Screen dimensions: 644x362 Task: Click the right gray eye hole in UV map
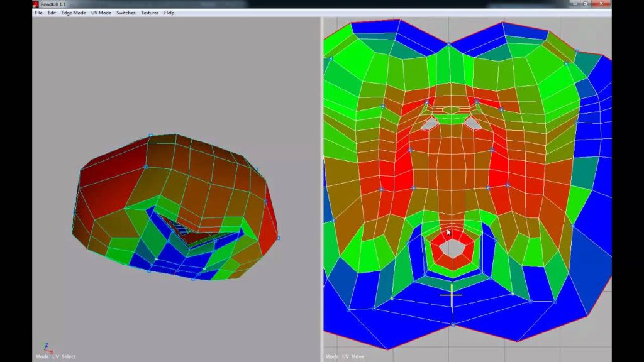473,123
